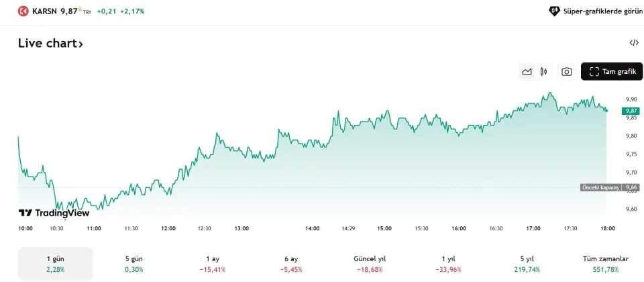Screen dimensions: 644x282
Task: Choose the Güncel yıl range
Action: (370, 264)
